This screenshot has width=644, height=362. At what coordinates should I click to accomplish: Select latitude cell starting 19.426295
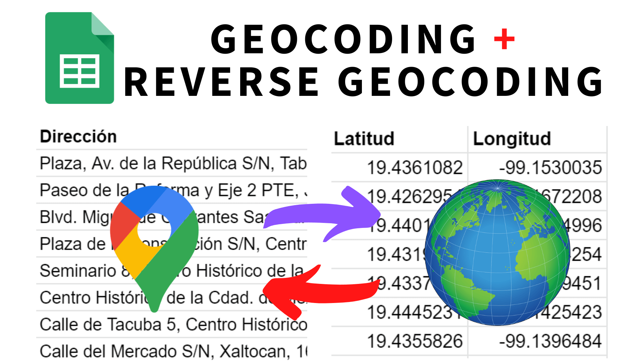[x=399, y=196]
